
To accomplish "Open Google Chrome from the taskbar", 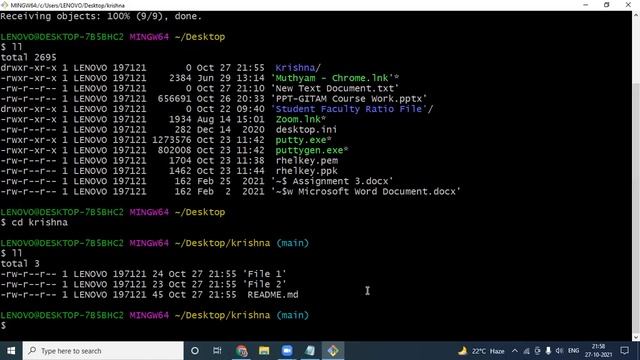I will [241, 351].
